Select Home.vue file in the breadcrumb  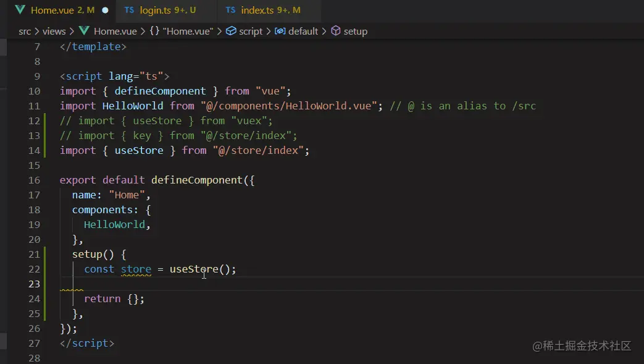115,32
